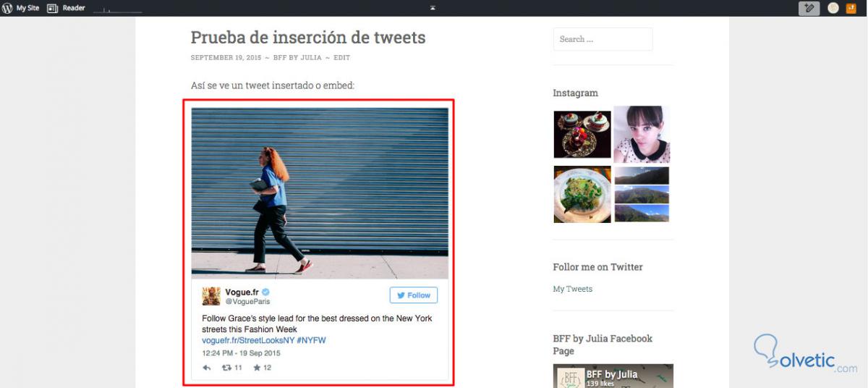Open the selfie portrait Instagram thumbnail
The height and width of the screenshot is (388, 868).
[x=642, y=134]
